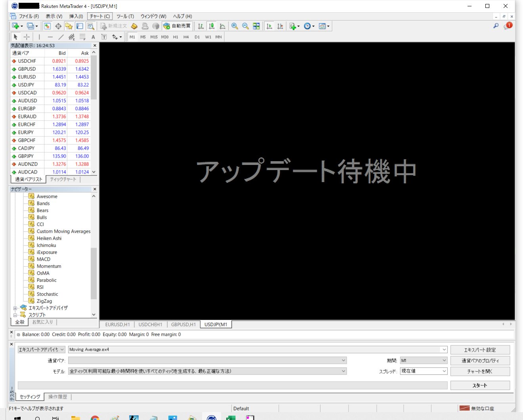Open the tile windows icon
523x420 pixels.
(x=256, y=26)
